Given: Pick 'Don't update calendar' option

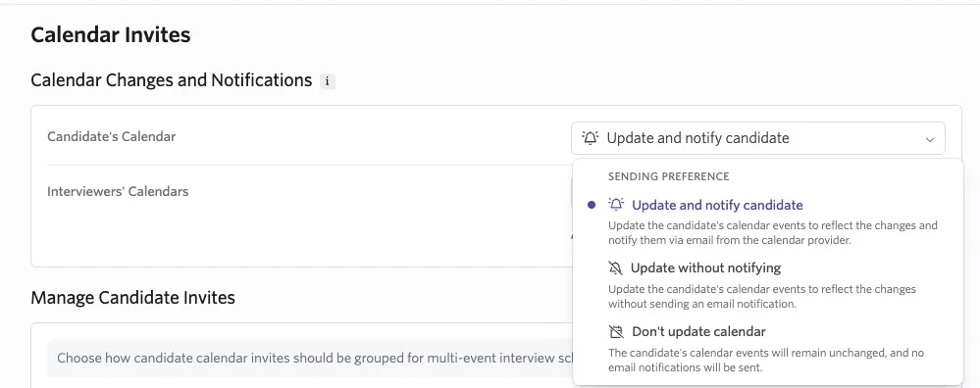Looking at the screenshot, I should click(698, 332).
